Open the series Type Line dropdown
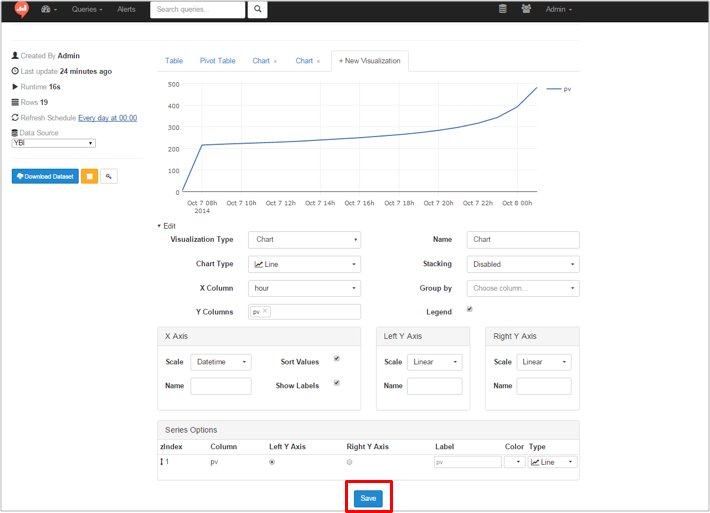 click(x=552, y=462)
